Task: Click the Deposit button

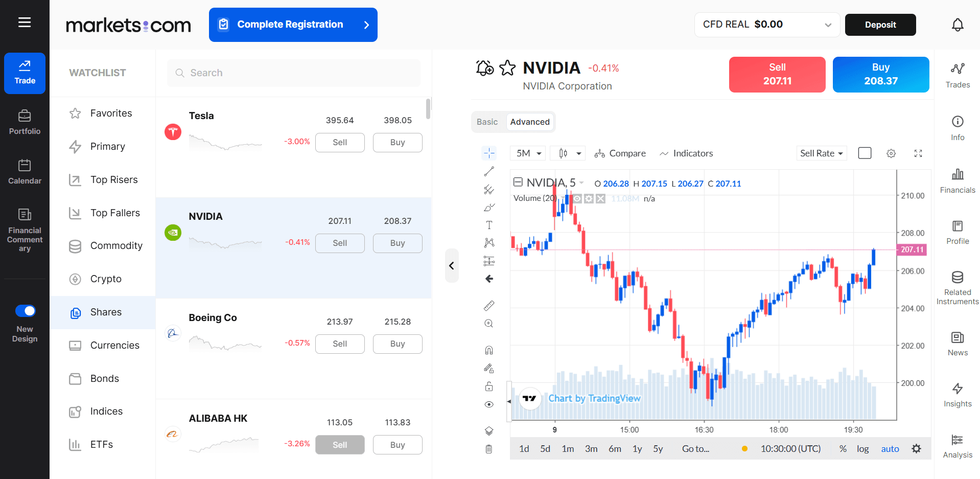Action: tap(880, 25)
